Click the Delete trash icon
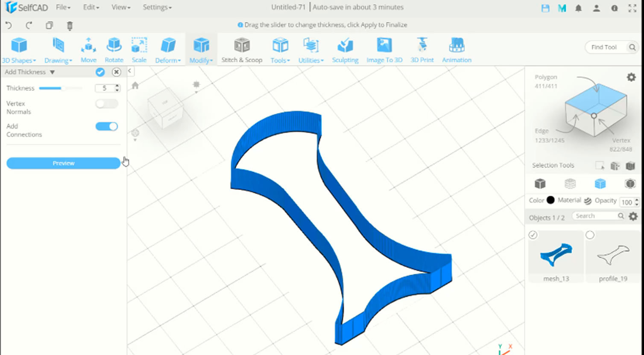This screenshot has width=644, height=355. pyautogui.click(x=70, y=25)
